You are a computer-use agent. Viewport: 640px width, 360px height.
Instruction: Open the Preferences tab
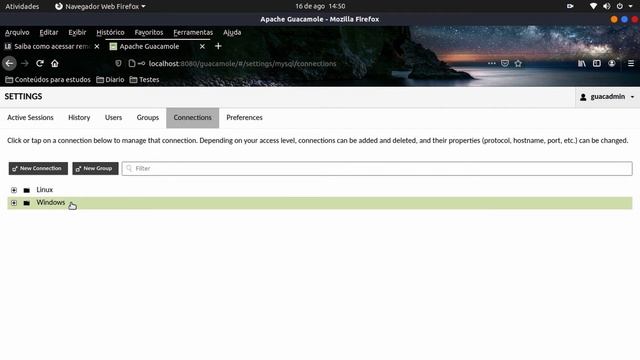[244, 118]
